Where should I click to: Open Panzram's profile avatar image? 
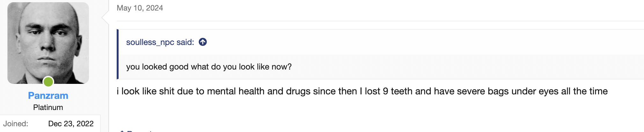48,43
